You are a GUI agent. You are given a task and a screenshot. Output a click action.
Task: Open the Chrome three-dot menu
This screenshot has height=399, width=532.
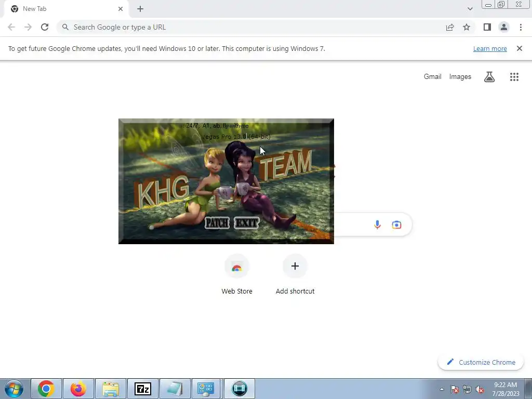coord(521,27)
